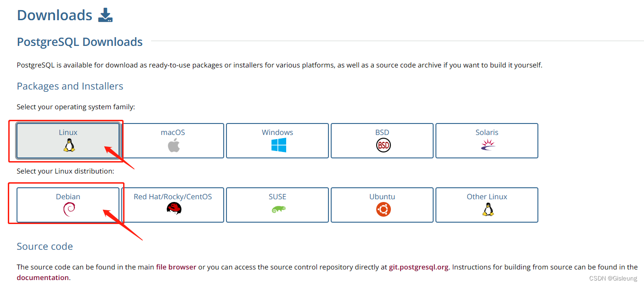Pick the Solaris operating system button
Viewport: 644px width, 286px height.
pos(487,140)
